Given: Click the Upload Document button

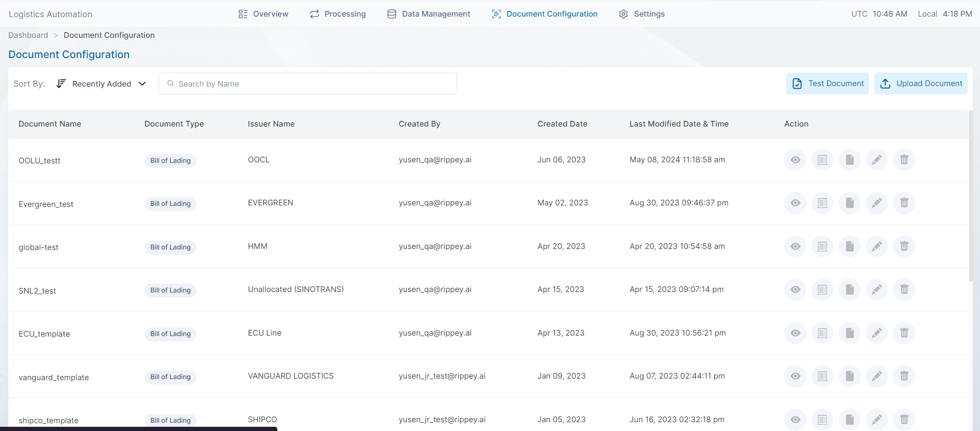Looking at the screenshot, I should pyautogui.click(x=920, y=84).
